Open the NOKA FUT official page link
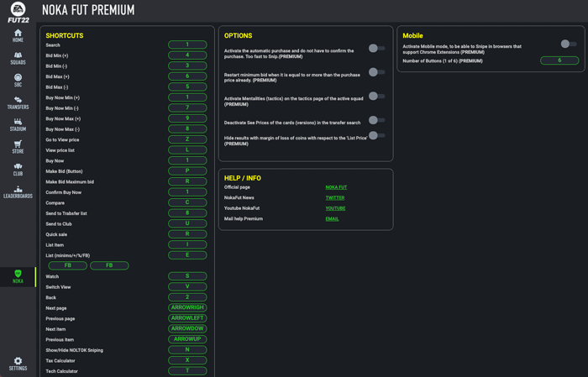The width and height of the screenshot is (588, 377). (336, 187)
